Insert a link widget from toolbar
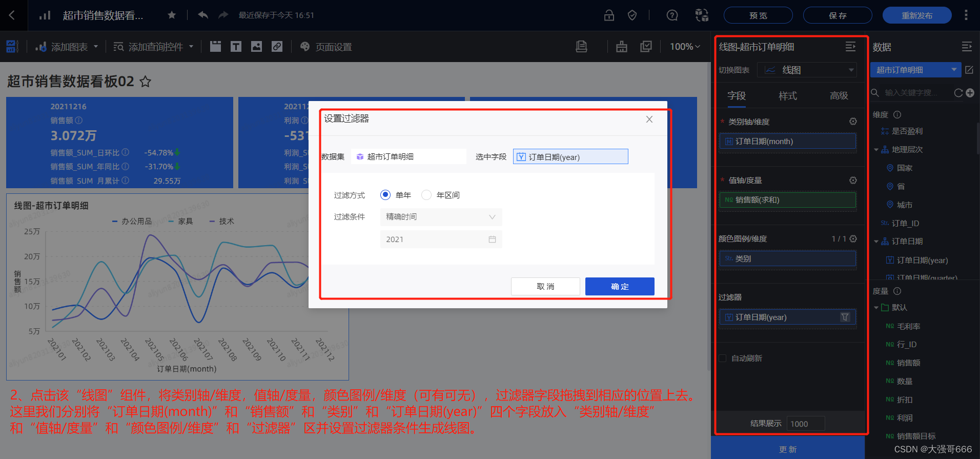The image size is (980, 459). (277, 47)
